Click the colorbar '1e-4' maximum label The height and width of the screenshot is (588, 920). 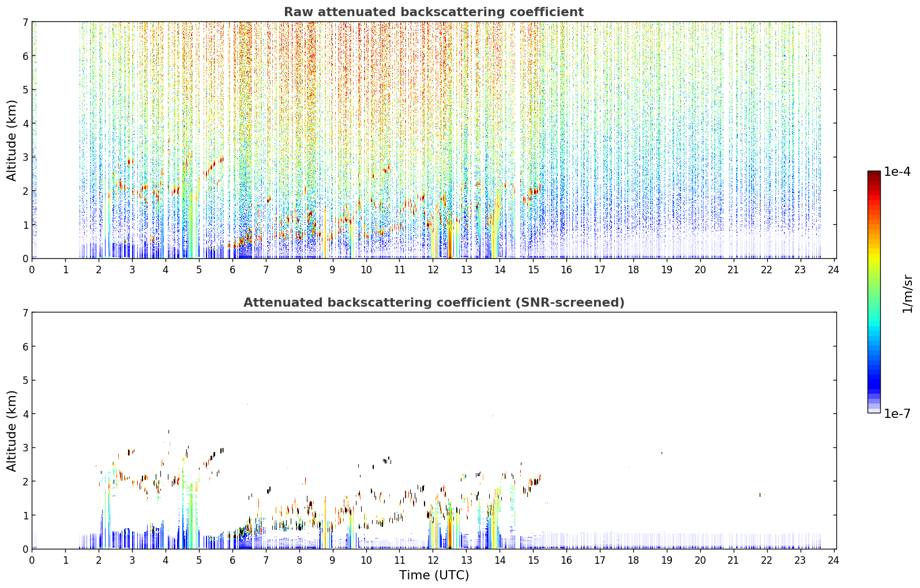tap(897, 171)
